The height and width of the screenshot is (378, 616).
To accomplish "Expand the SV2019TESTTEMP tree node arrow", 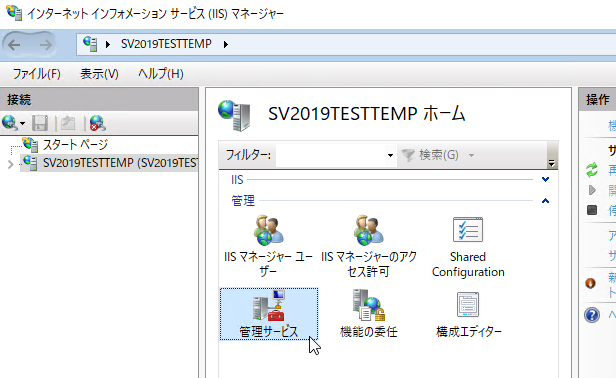I will (11, 165).
